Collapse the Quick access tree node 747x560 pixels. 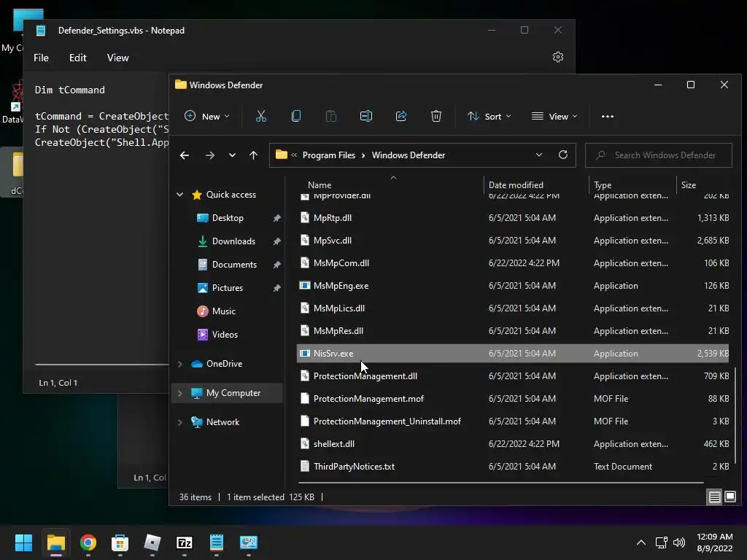[x=180, y=194]
